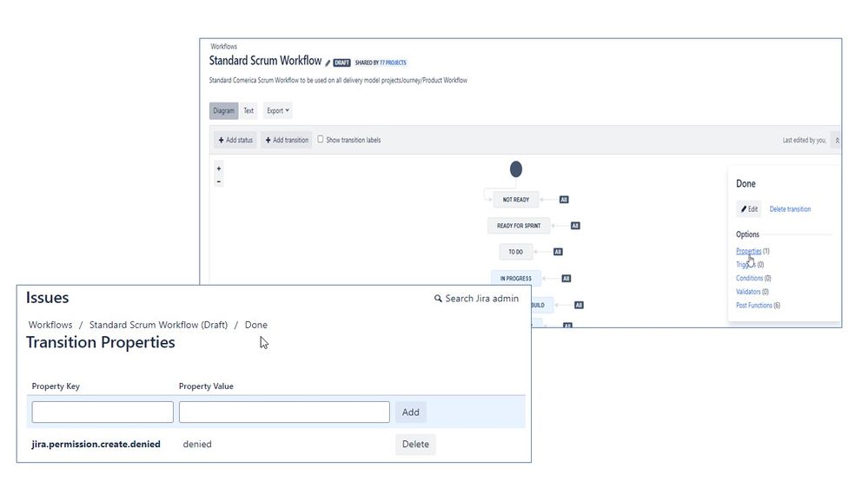Open the Export dropdown
The width and height of the screenshot is (868, 488).
point(277,110)
